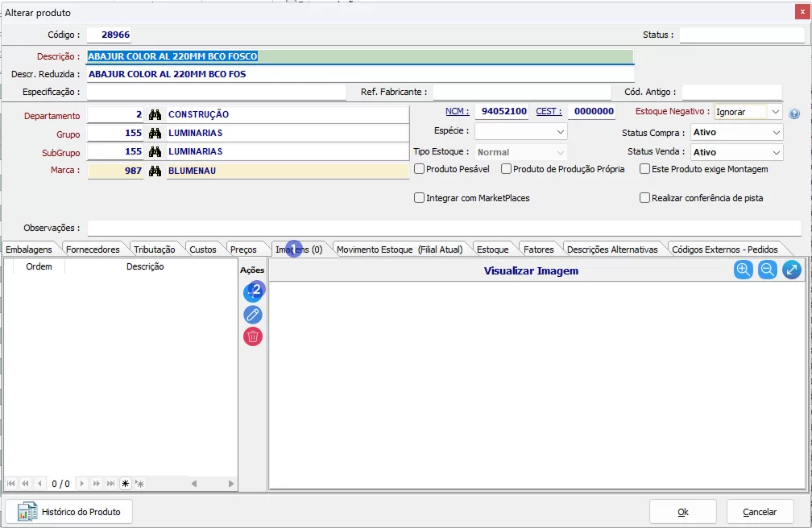Screen dimensions: 812x528
Task: Expand the Status Compra dropdown
Action: 776,132
